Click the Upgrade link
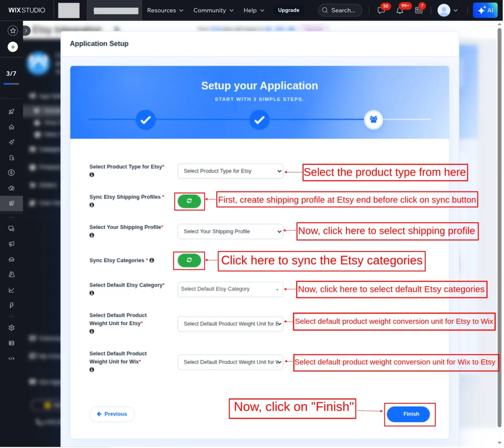The height and width of the screenshot is (448, 504). tap(288, 10)
